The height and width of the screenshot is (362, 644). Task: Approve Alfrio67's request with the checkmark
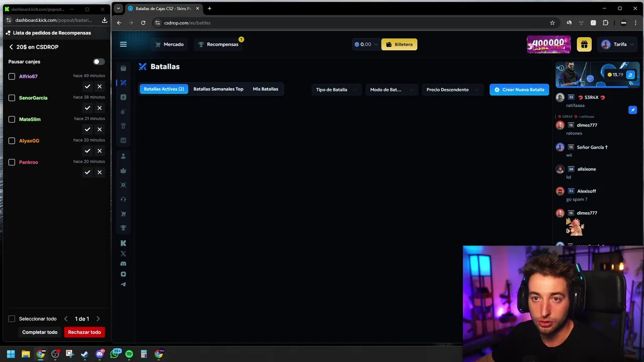coord(88,86)
